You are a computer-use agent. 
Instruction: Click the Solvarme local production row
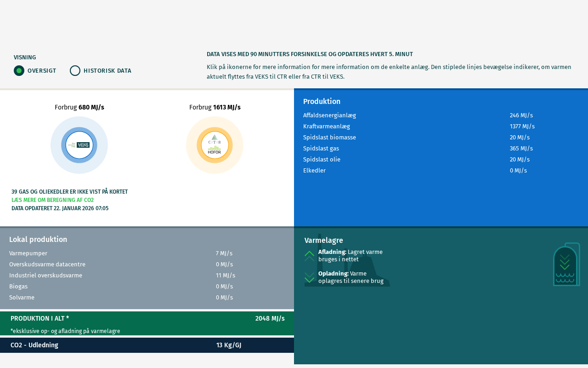22,298
